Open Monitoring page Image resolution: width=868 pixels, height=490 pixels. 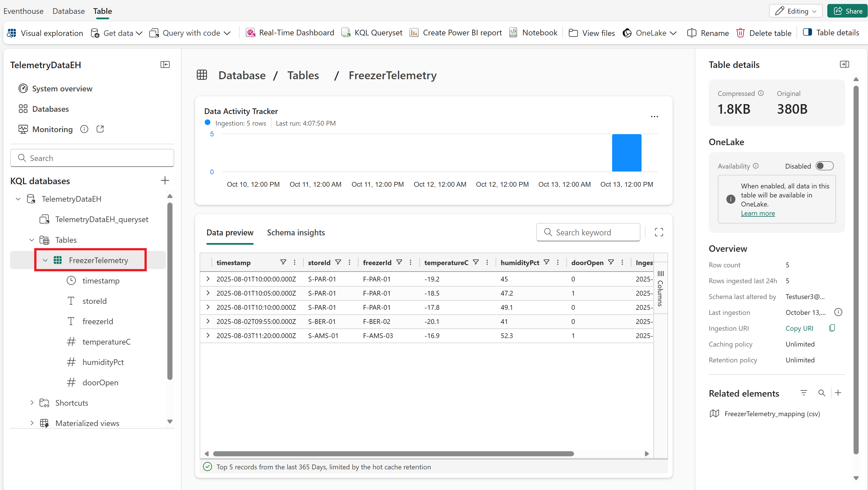[46, 129]
